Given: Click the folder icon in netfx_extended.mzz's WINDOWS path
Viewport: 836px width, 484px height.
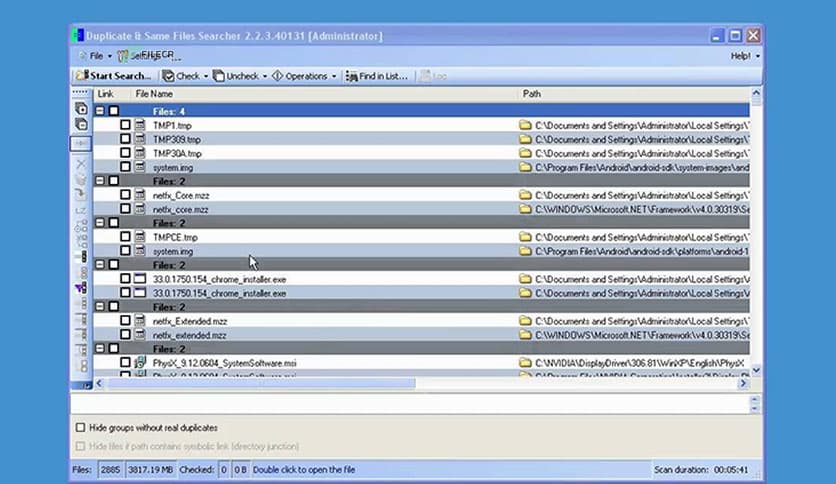Looking at the screenshot, I should click(525, 335).
